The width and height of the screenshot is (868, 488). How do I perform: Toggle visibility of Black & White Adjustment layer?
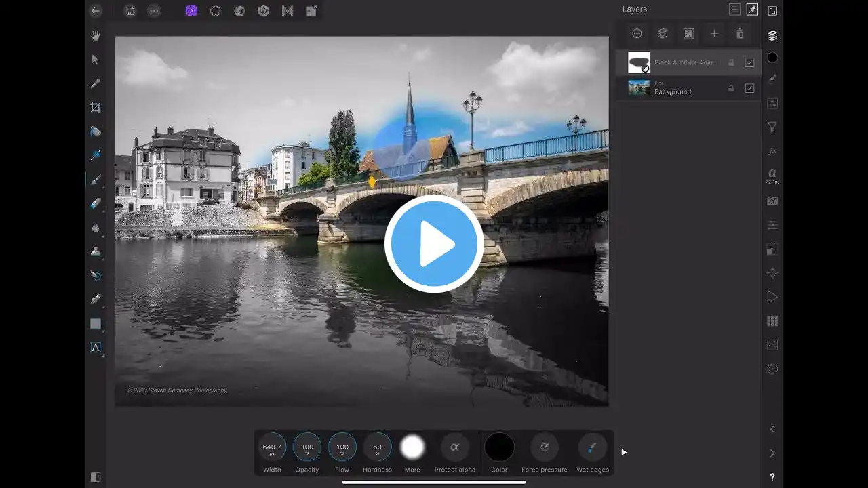point(749,62)
